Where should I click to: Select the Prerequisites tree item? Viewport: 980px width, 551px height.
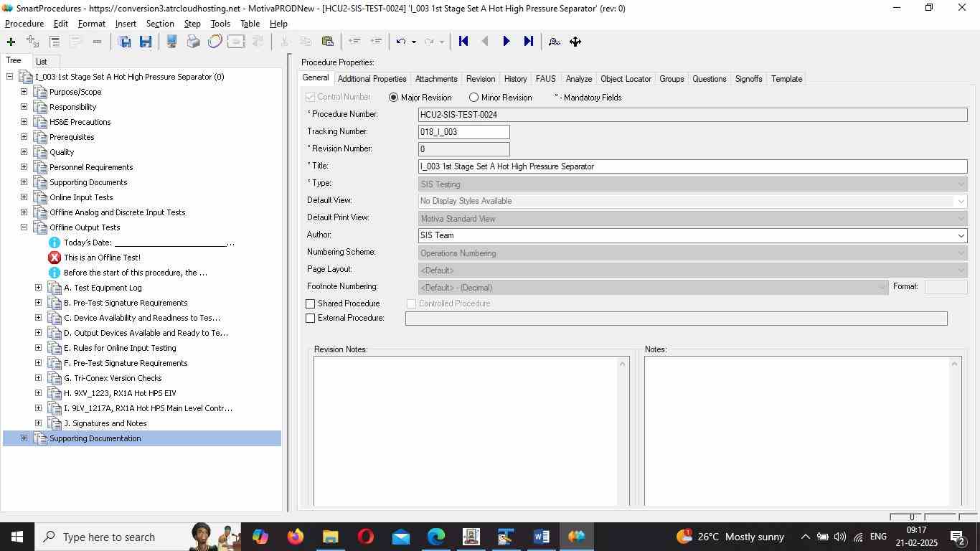click(x=72, y=137)
